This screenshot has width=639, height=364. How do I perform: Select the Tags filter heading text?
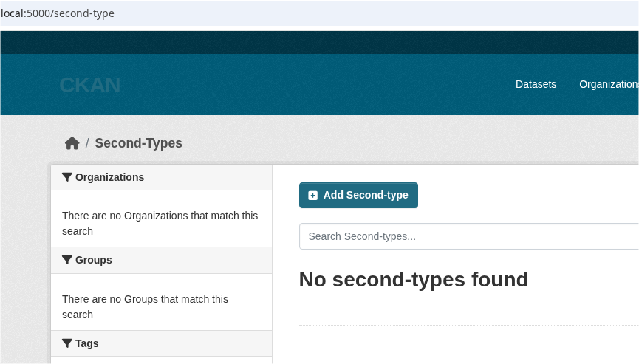(86, 343)
